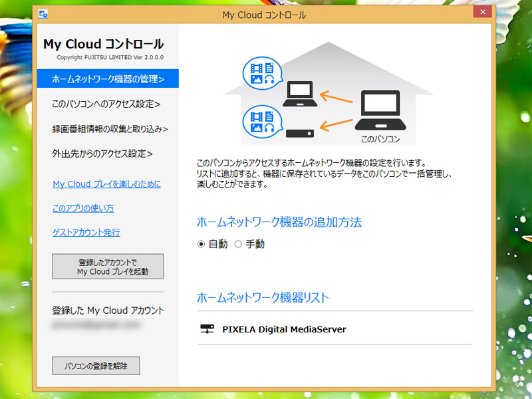Click the My Cloud app icon in title bar

(43, 13)
